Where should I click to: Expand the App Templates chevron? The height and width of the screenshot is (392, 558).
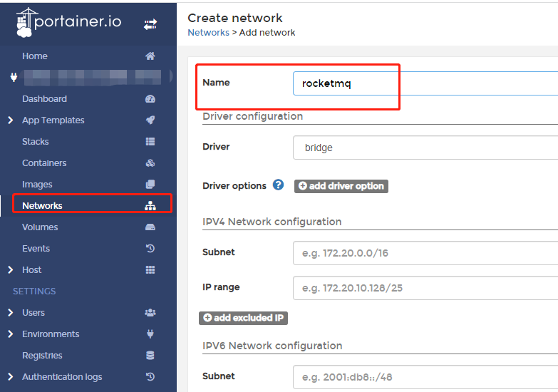click(x=10, y=120)
